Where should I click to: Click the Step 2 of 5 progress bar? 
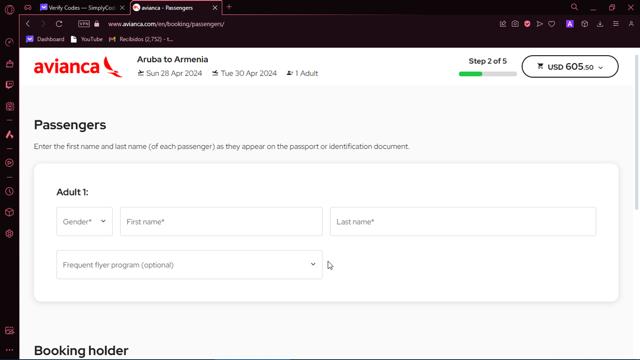tap(487, 74)
